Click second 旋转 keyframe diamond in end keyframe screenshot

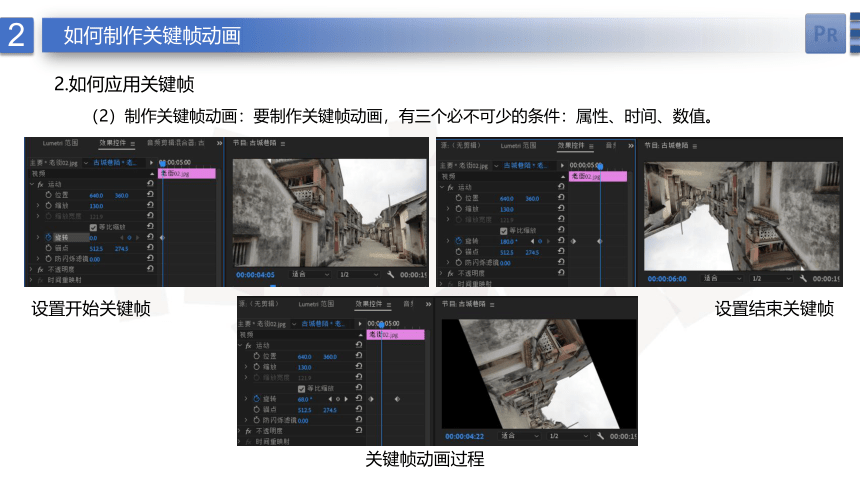[599, 241]
